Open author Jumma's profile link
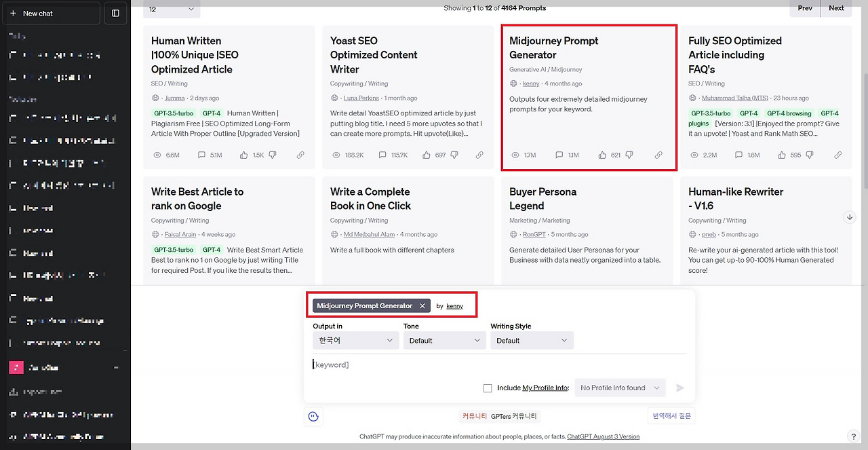 click(174, 98)
